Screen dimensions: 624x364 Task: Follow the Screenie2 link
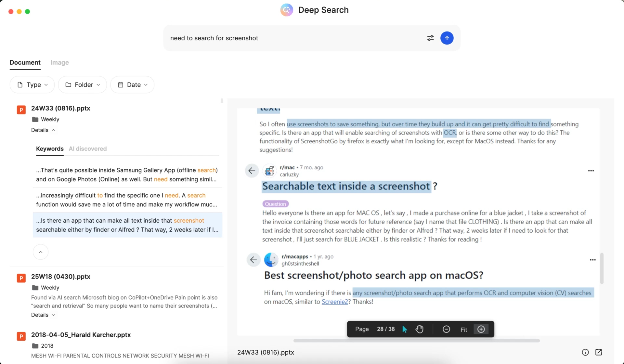(335, 302)
